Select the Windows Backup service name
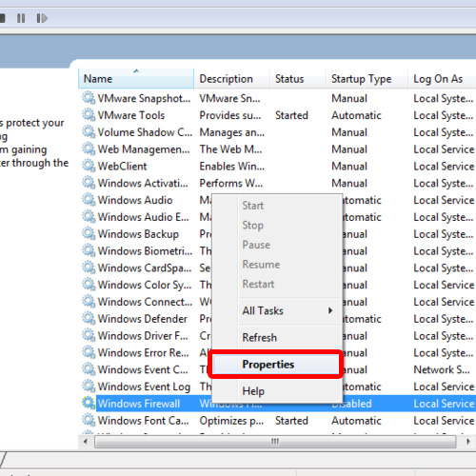 tap(138, 234)
